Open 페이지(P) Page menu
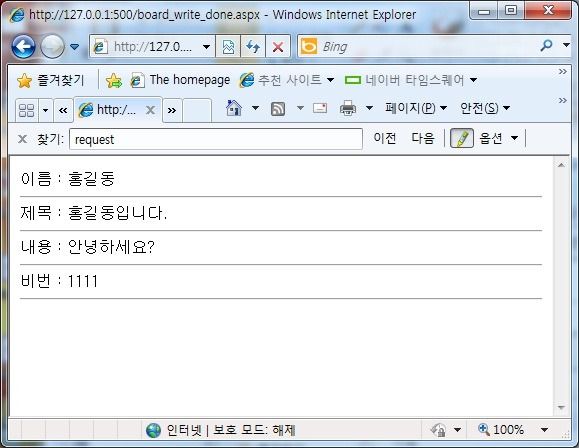This screenshot has width=579, height=448. point(416,108)
